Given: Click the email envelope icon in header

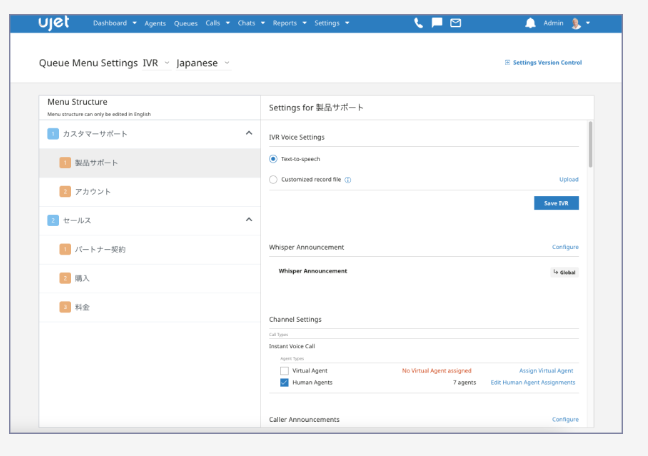Looking at the screenshot, I should pyautogui.click(x=456, y=22).
